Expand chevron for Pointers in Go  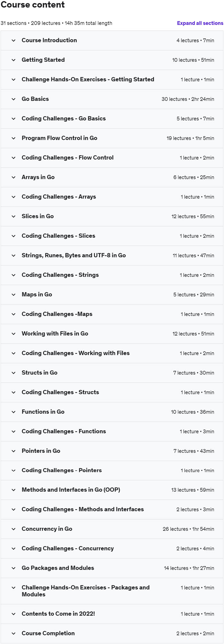(x=13, y=451)
